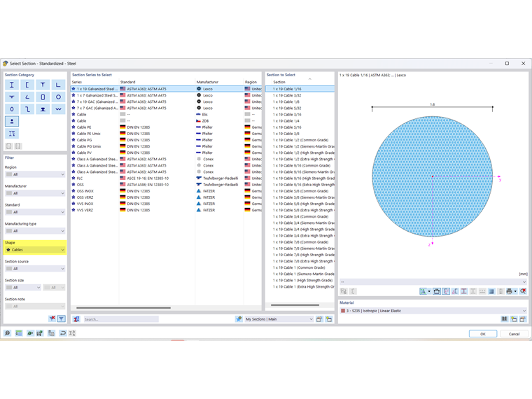Select section '1 x 19 Cable 3/8'
The height and width of the screenshot is (399, 532).
click(x=300, y=134)
